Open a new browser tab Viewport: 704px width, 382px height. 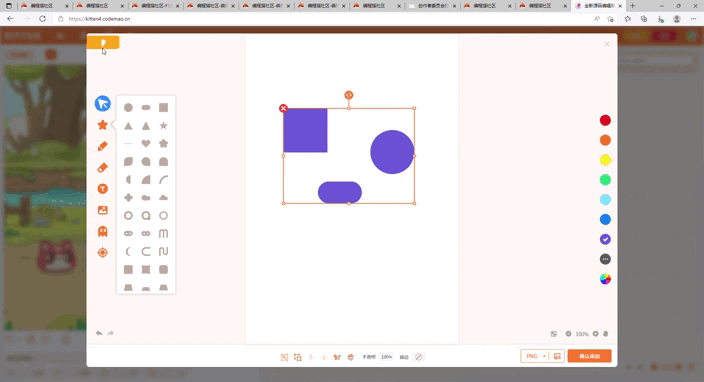click(x=633, y=6)
